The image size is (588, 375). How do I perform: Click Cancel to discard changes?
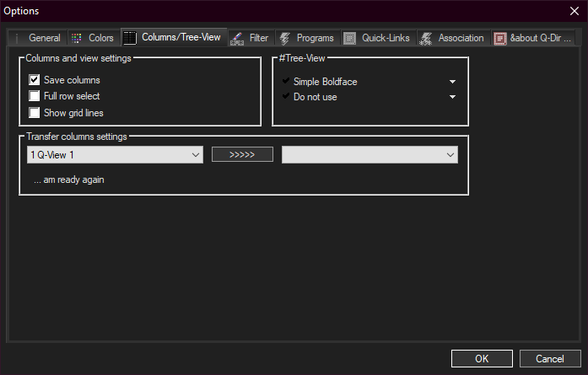[549, 358]
